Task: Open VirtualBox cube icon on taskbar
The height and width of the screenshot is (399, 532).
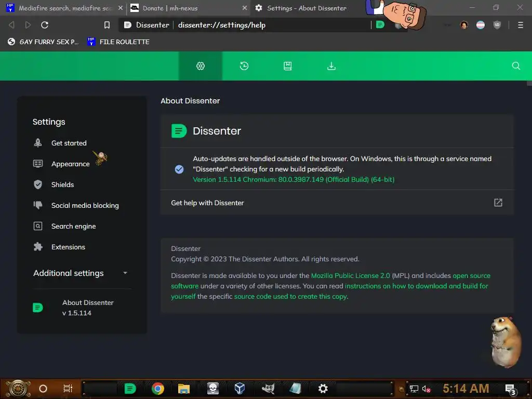Action: 240,389
